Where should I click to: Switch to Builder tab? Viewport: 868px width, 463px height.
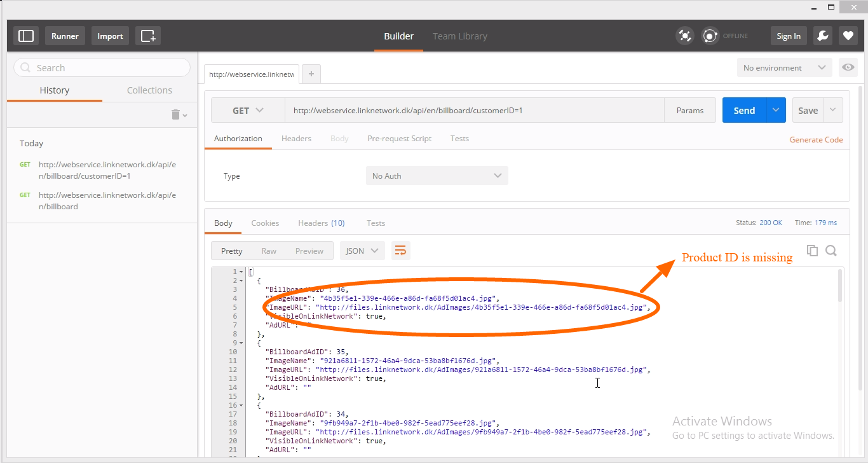(x=398, y=36)
